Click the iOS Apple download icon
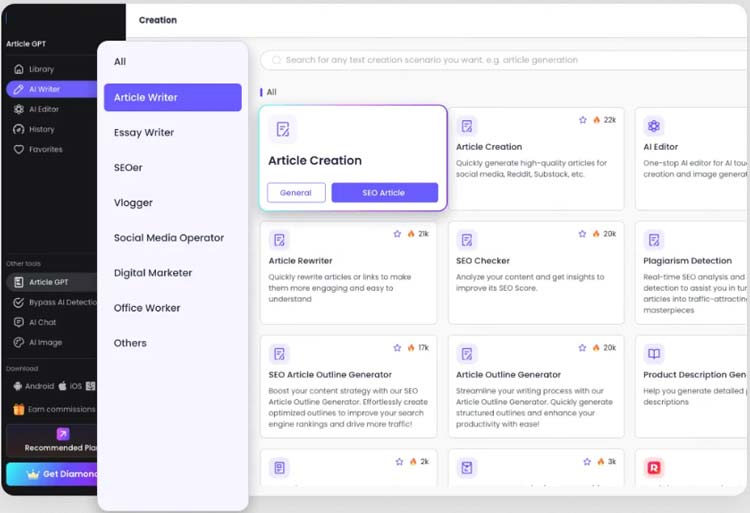 pos(62,386)
